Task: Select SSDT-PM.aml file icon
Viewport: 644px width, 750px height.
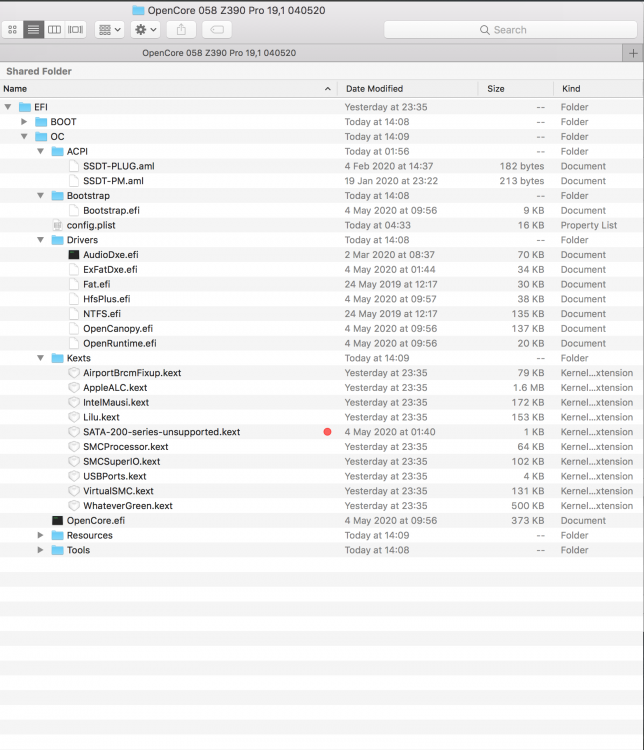Action: point(74,181)
